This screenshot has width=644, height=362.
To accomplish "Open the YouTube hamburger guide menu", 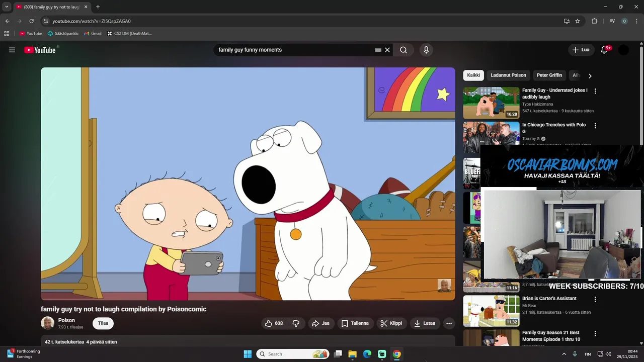I will pos(12,50).
